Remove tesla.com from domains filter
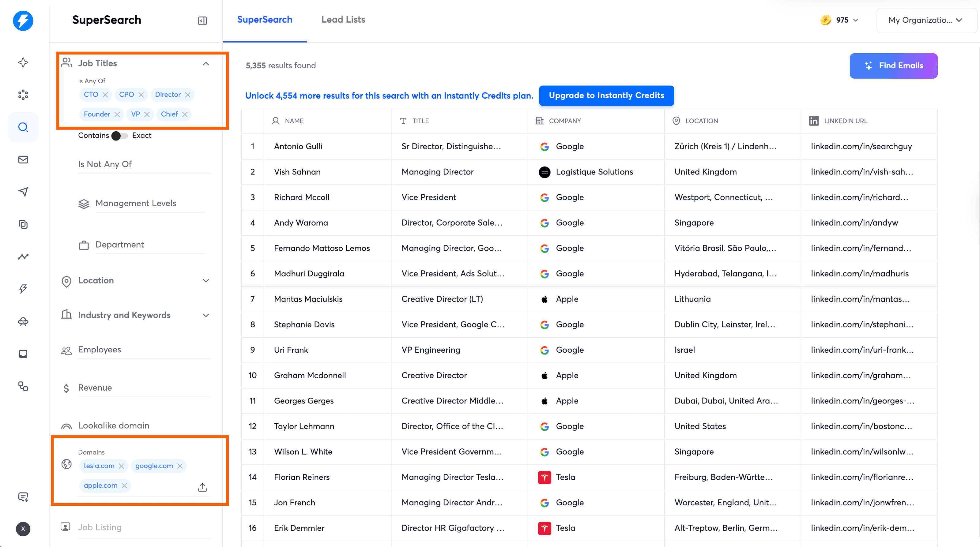 121,466
